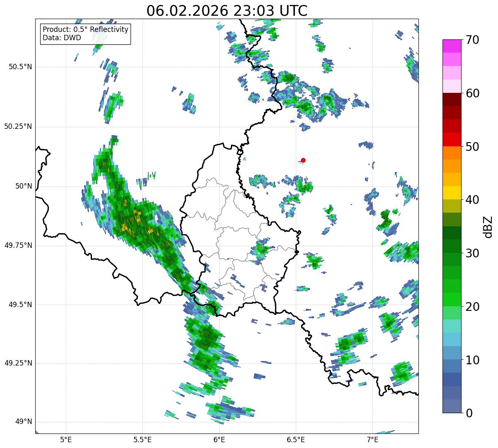Click the colorbar '0' tick label
498x448 pixels.
[x=469, y=413]
